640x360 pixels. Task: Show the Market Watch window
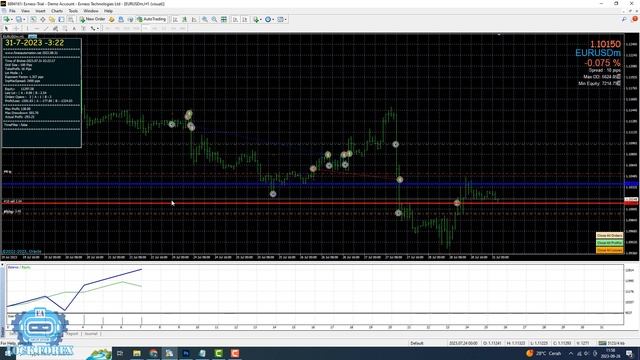[33, 19]
